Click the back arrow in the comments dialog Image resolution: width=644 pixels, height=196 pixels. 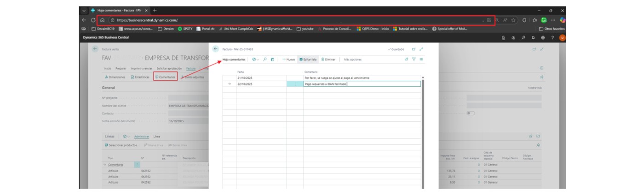[215, 49]
